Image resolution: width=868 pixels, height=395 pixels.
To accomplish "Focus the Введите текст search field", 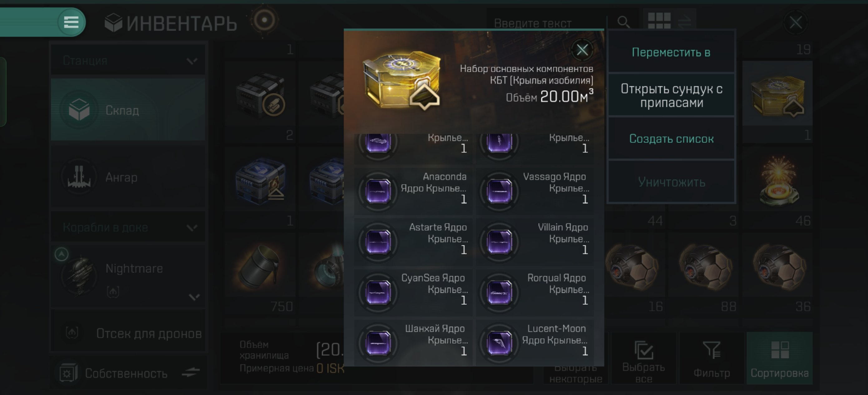I will pos(546,23).
